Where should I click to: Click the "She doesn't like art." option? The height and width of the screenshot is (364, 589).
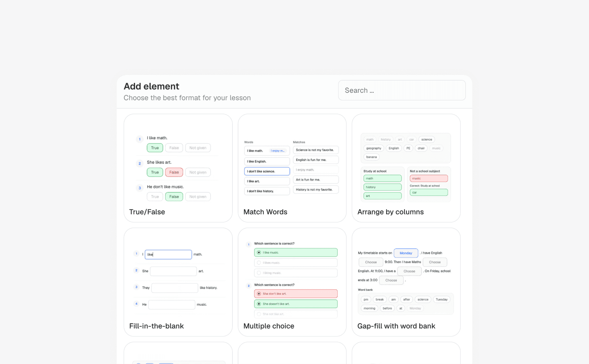click(x=296, y=304)
